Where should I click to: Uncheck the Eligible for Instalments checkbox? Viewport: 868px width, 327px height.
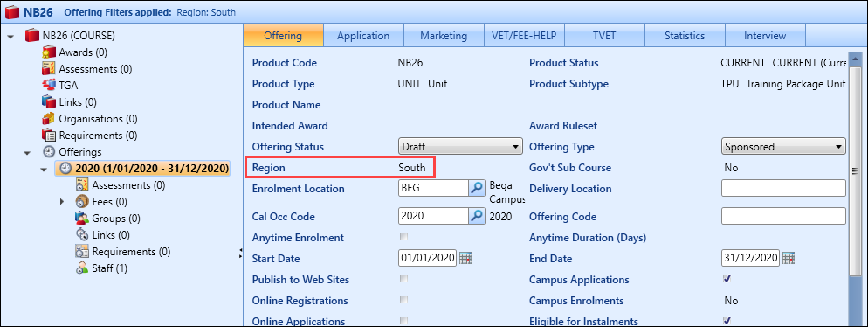(727, 320)
